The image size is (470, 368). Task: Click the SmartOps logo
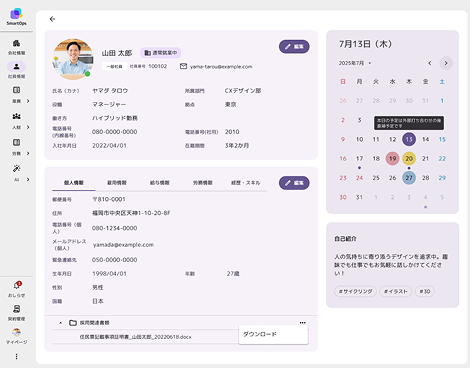(x=16, y=16)
